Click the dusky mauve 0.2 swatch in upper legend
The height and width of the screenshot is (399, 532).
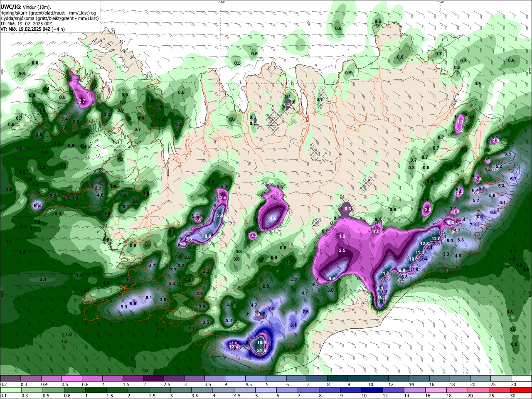(10, 379)
